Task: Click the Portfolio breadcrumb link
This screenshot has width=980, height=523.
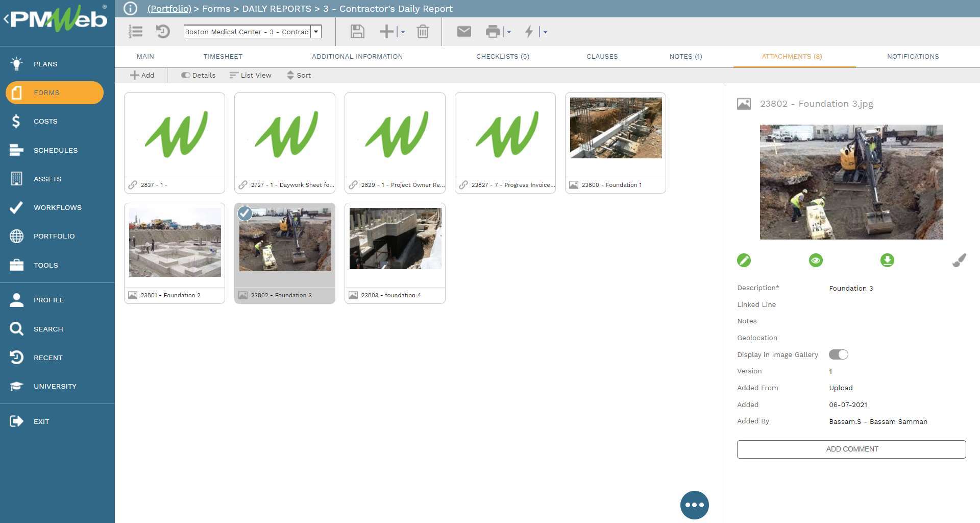Action: pyautogui.click(x=169, y=9)
